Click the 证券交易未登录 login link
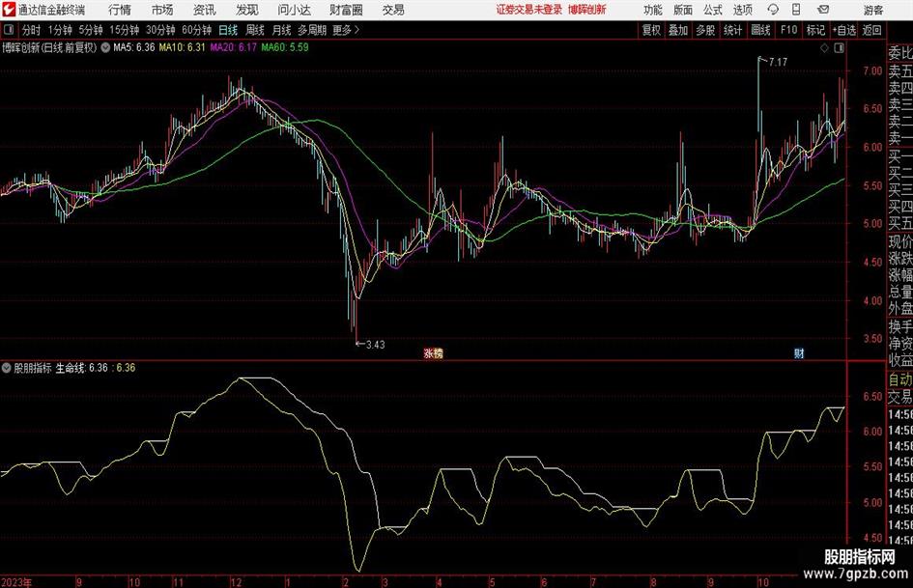This screenshot has width=913, height=588. pyautogui.click(x=529, y=10)
